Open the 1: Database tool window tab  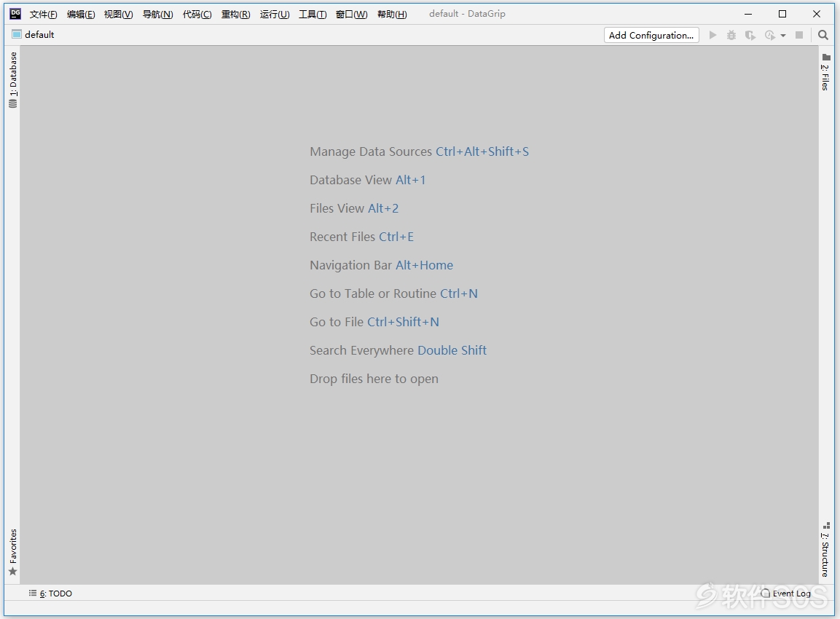[13, 80]
